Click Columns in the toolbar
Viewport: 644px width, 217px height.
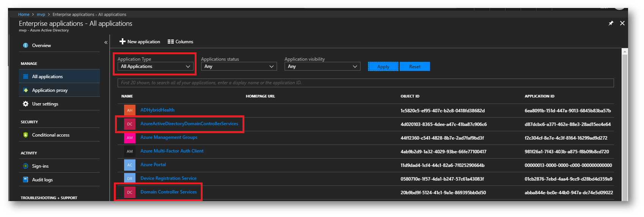pos(180,42)
